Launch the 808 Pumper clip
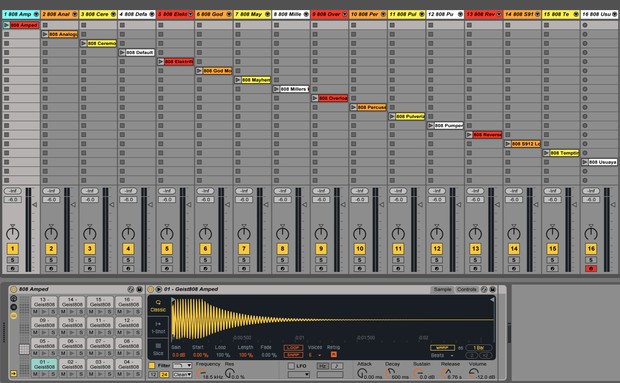The image size is (620, 383). (431, 125)
